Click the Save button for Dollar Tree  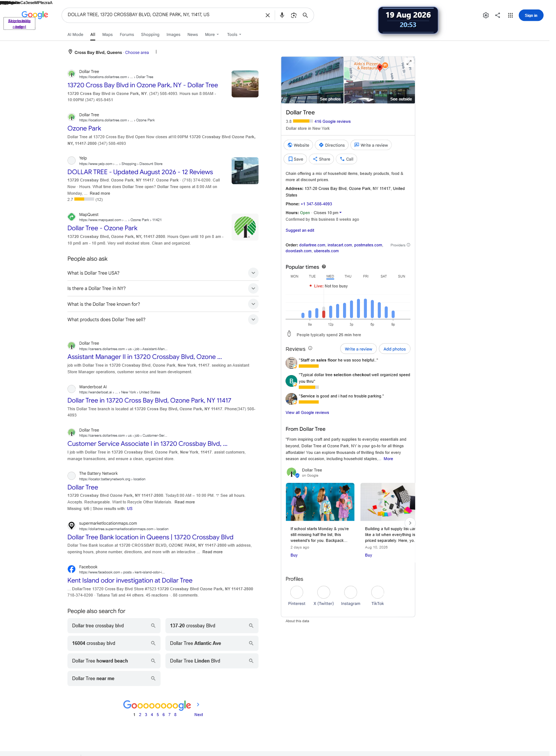point(295,159)
